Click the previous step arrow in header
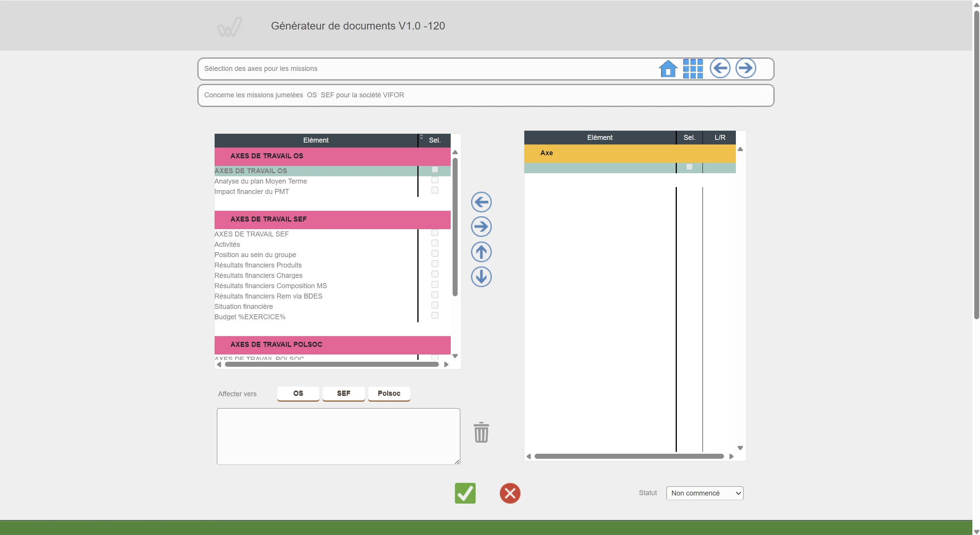Screen dimensions: 980x535 (x=720, y=68)
